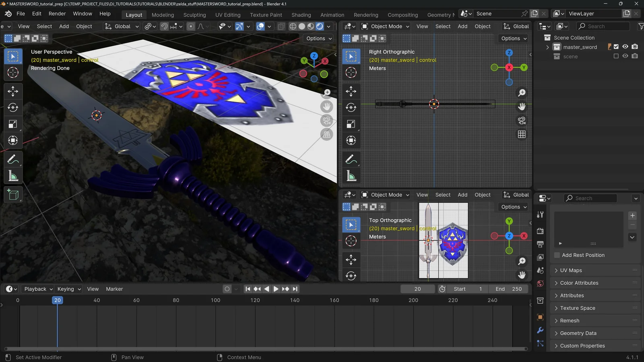The height and width of the screenshot is (362, 644).
Task: Switch to World Properties using the globe icon
Action: click(x=540, y=283)
